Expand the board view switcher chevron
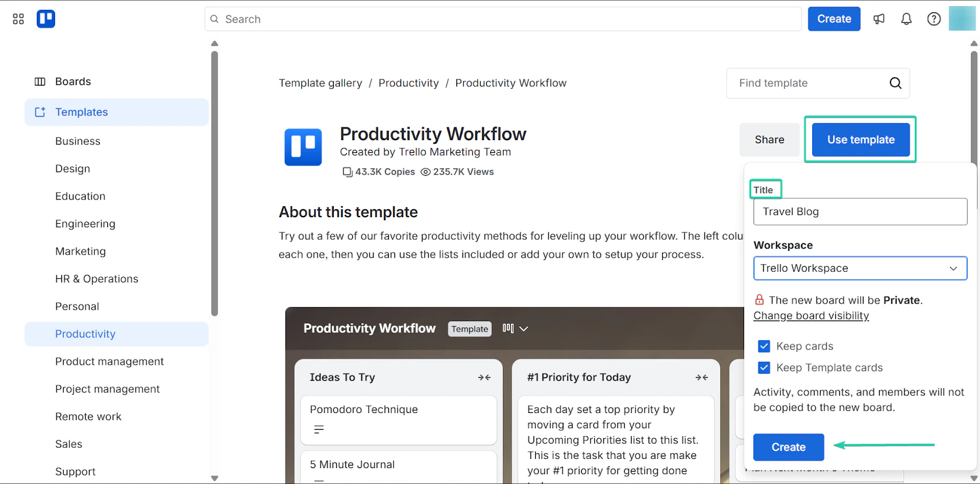 [x=524, y=329]
